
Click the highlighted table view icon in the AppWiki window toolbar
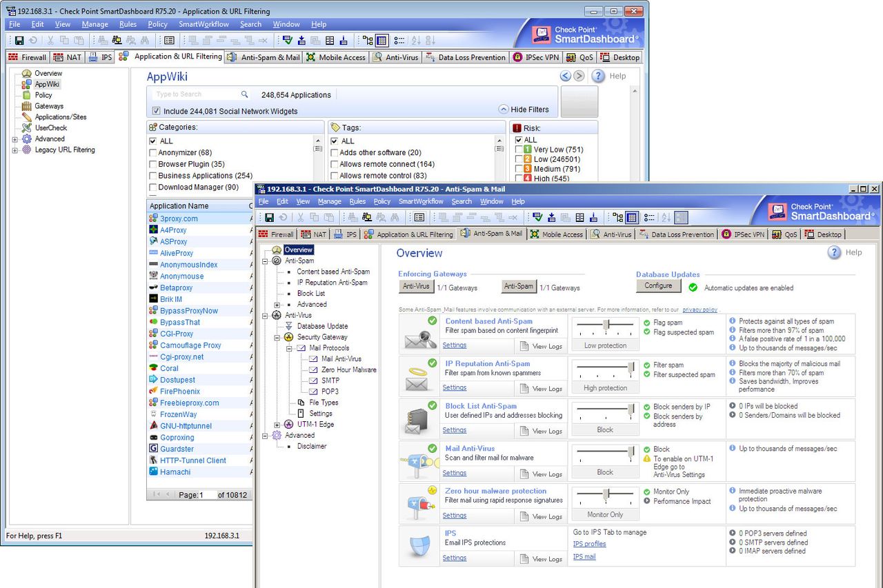381,41
